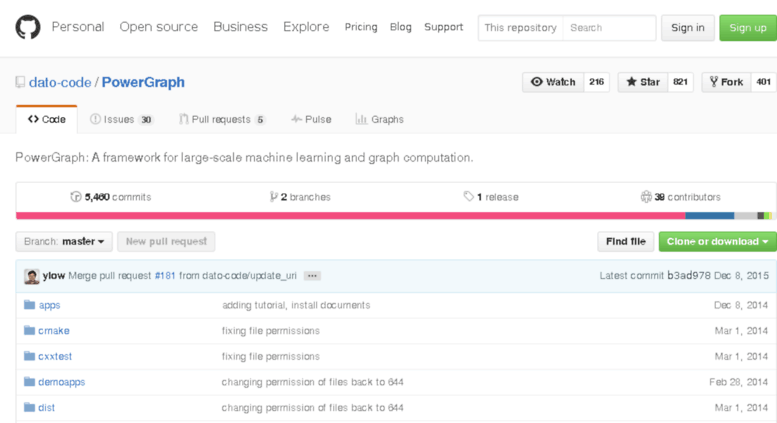The image size is (777, 423).
Task: Click the Sign in button
Action: coord(688,28)
